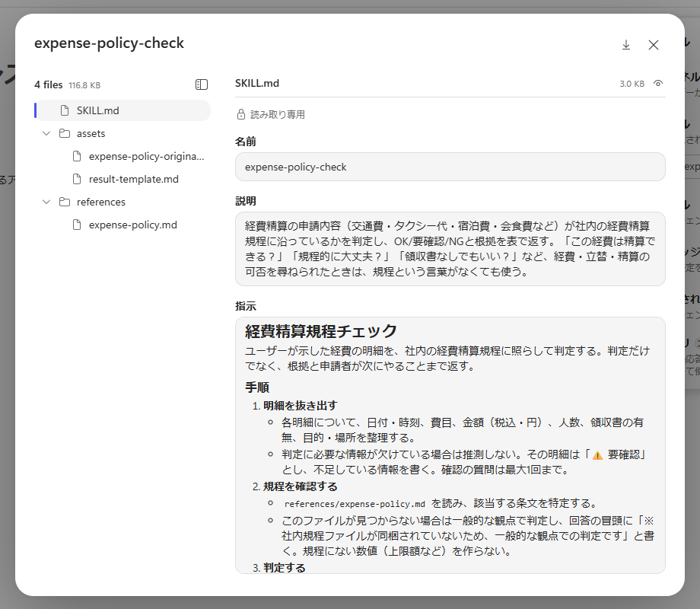
Task: Click the 名前 field with expense-policy-check
Action: coord(450,167)
